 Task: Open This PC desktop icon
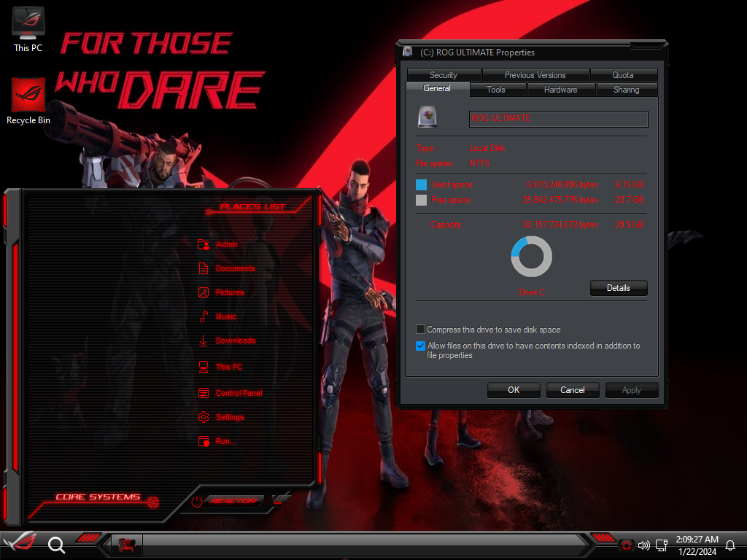pyautogui.click(x=28, y=29)
